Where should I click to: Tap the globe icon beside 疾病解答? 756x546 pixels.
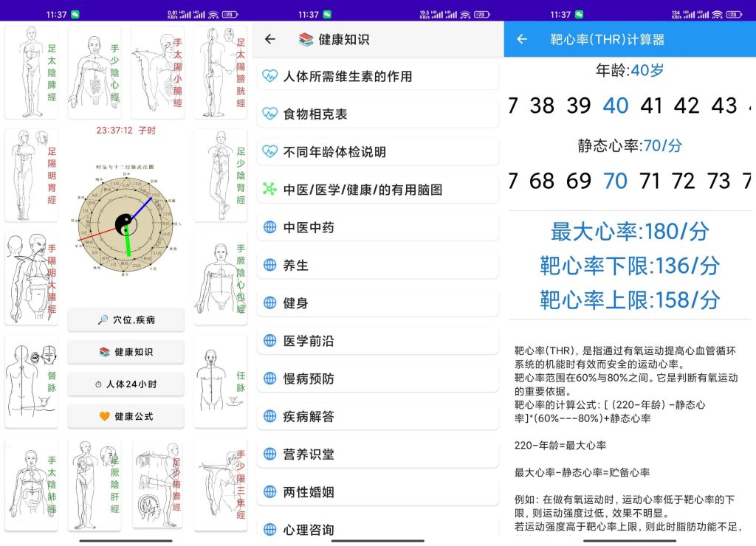[270, 416]
